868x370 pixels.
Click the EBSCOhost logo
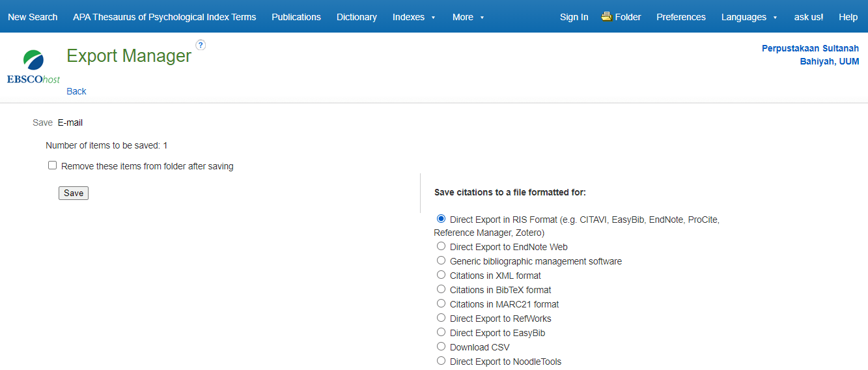(33, 68)
